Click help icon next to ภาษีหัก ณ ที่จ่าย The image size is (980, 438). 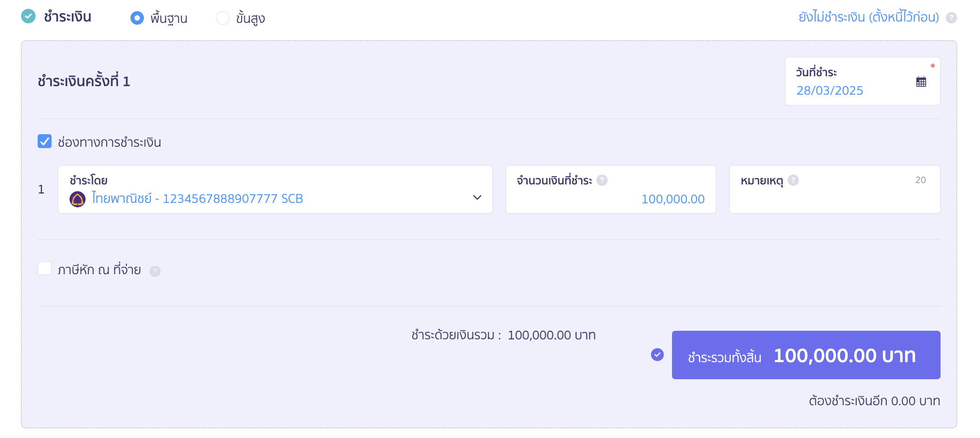[155, 271]
